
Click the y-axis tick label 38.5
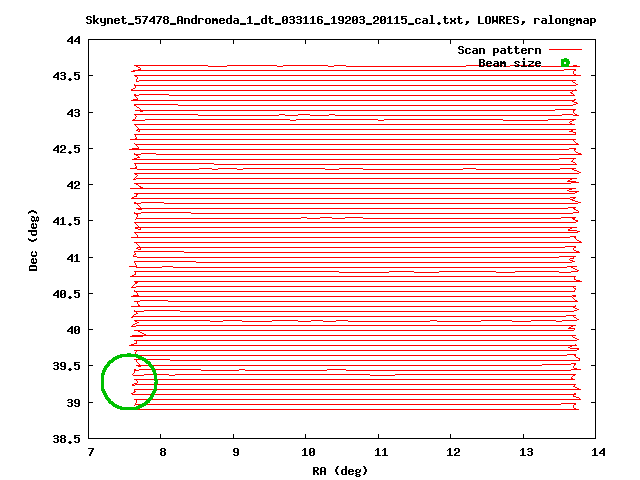pyautogui.click(x=67, y=439)
